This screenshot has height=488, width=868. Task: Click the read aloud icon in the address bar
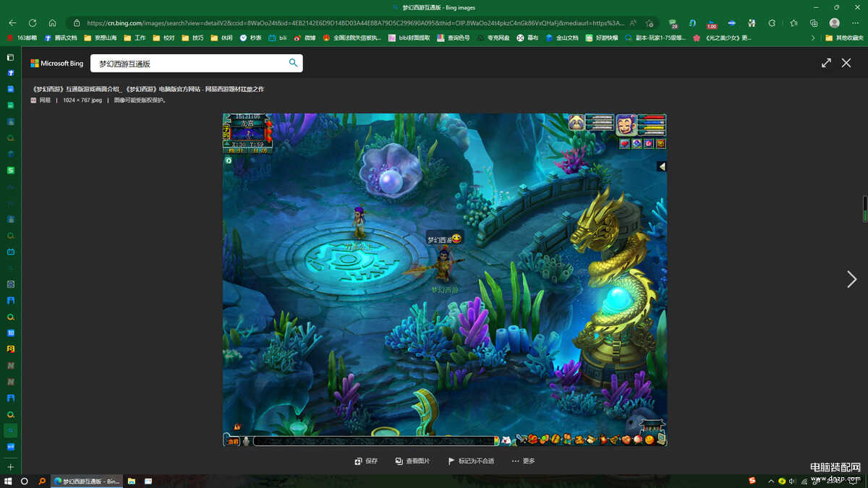[634, 23]
